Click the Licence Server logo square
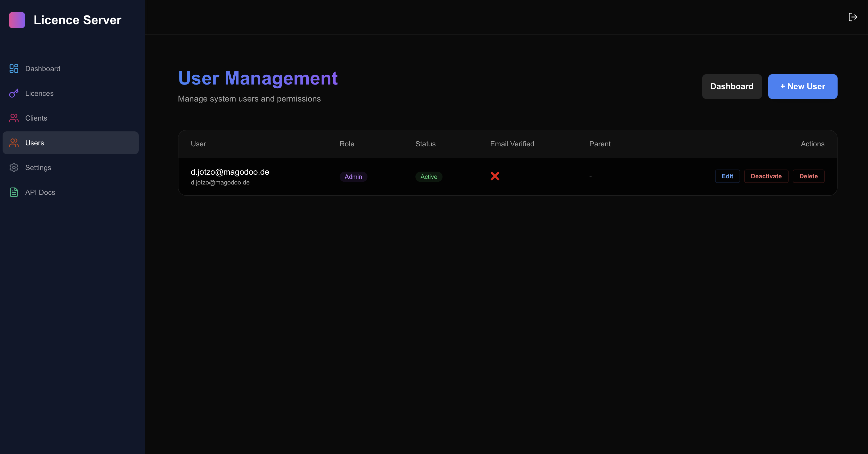The width and height of the screenshot is (868, 454). point(17,20)
